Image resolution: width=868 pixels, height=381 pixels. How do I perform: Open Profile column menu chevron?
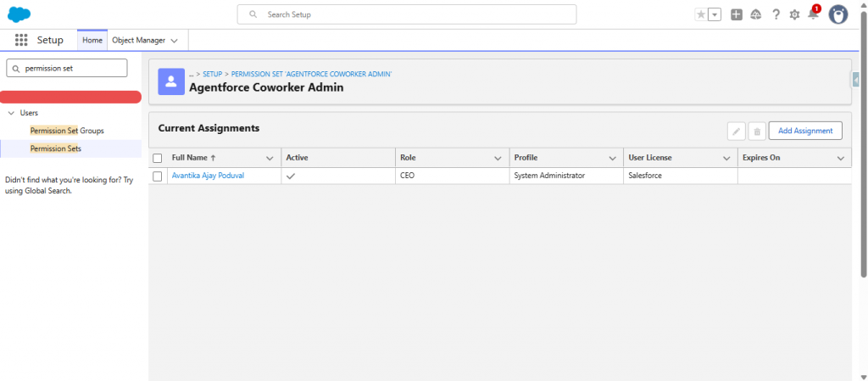pyautogui.click(x=612, y=159)
